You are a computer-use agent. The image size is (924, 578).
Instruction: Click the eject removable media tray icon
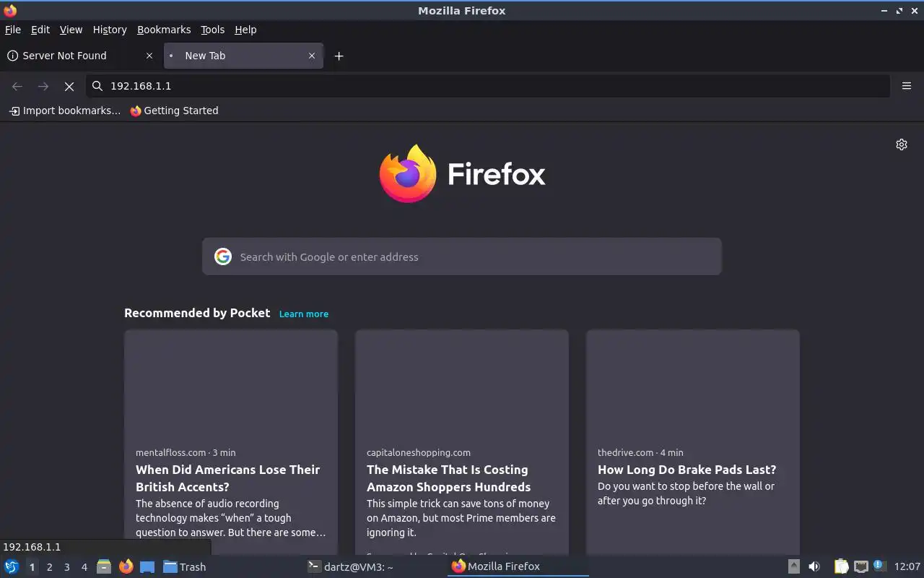click(x=793, y=566)
